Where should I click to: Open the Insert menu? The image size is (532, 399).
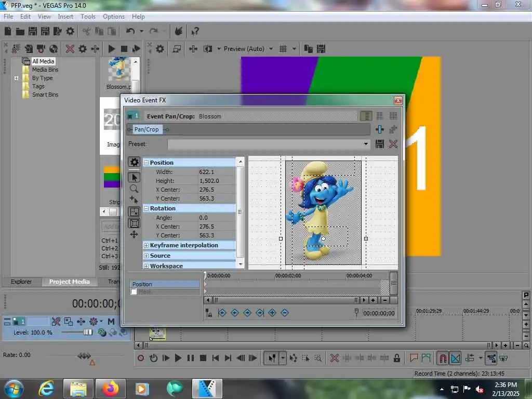[x=65, y=17]
